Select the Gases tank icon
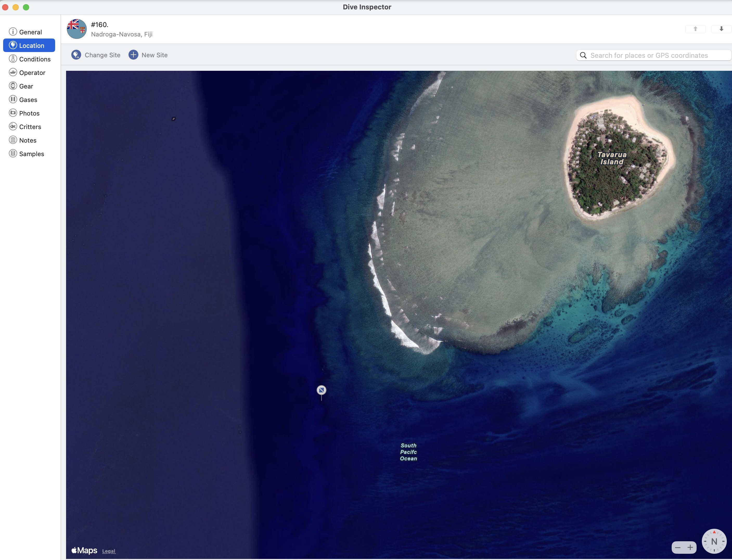The width and height of the screenshot is (732, 560). tap(13, 99)
